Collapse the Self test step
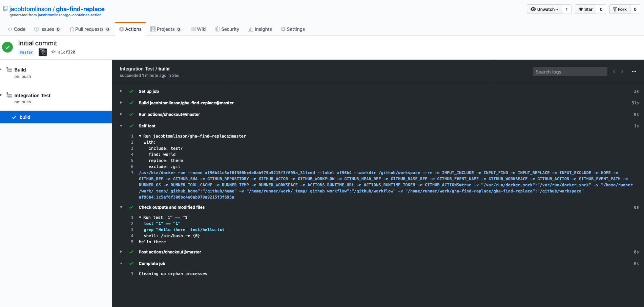Viewport: 644px width, 307px height. [121, 126]
